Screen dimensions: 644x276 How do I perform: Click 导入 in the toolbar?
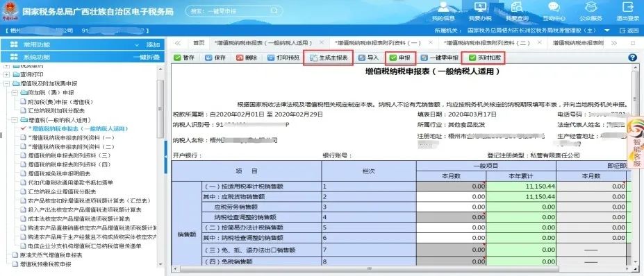pyautogui.click(x=368, y=58)
